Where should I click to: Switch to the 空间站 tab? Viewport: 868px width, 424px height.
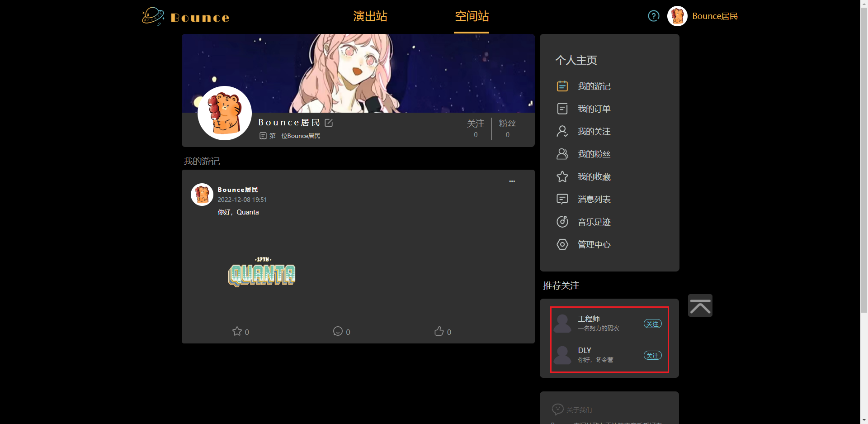[x=472, y=16]
